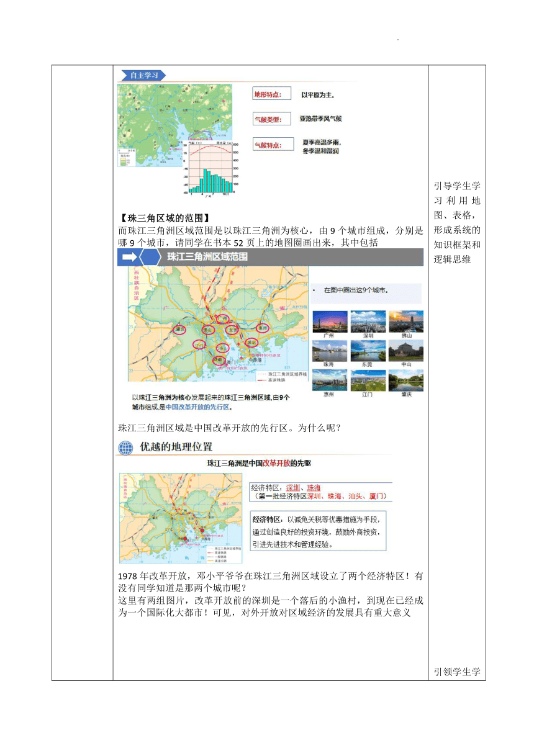Click the paragraph starting 而珠江三角洲区域范围是
Screen dimensions: 534x756
click(270, 236)
